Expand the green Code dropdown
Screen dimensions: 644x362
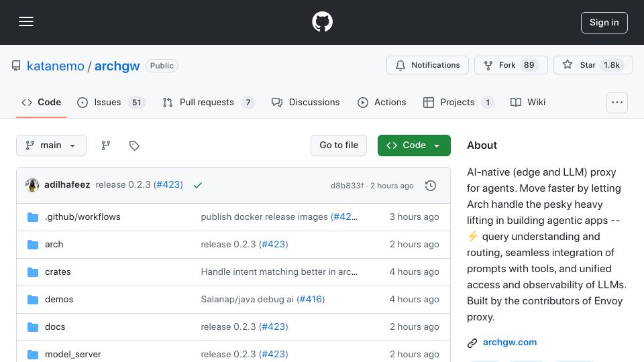click(x=414, y=145)
